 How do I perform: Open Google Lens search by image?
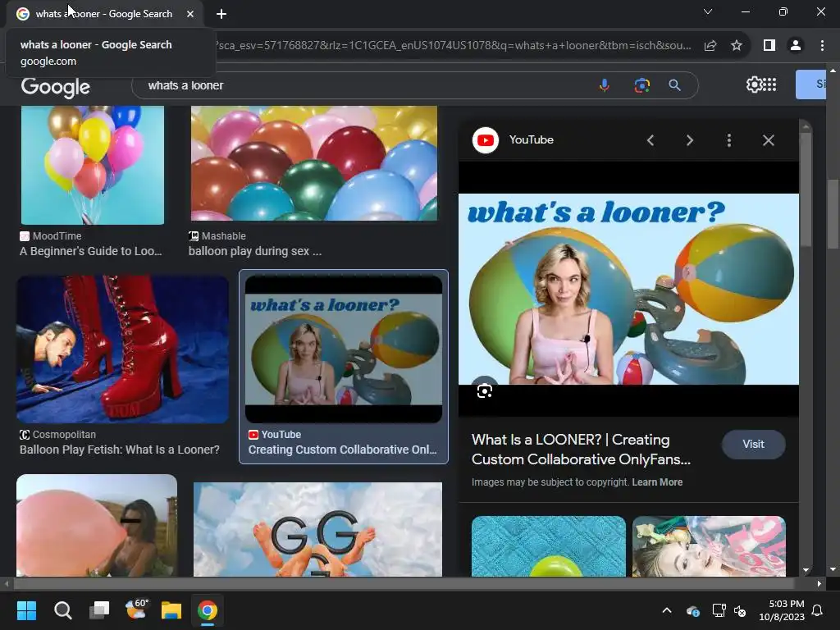pyautogui.click(x=641, y=85)
